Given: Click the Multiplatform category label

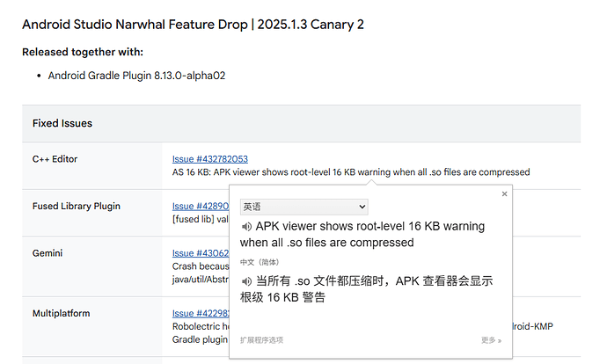Looking at the screenshot, I should [61, 313].
